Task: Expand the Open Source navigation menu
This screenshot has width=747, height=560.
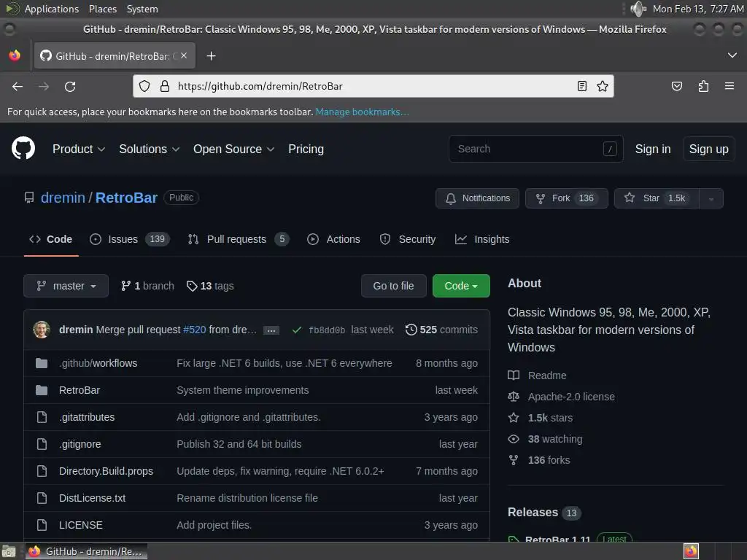Action: tap(233, 149)
